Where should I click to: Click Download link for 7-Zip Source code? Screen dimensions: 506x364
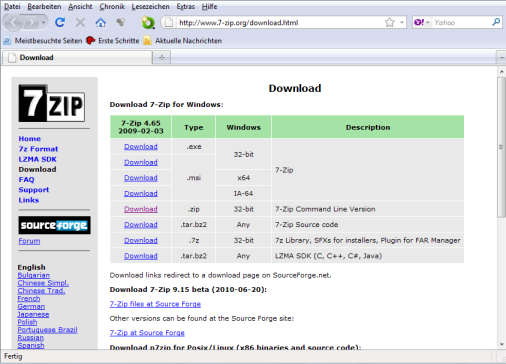[x=141, y=225]
